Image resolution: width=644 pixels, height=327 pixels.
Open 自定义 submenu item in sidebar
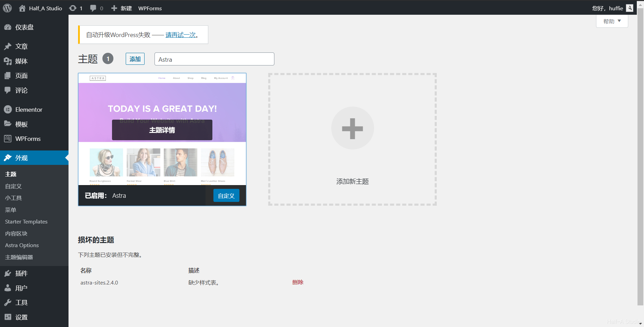click(13, 186)
